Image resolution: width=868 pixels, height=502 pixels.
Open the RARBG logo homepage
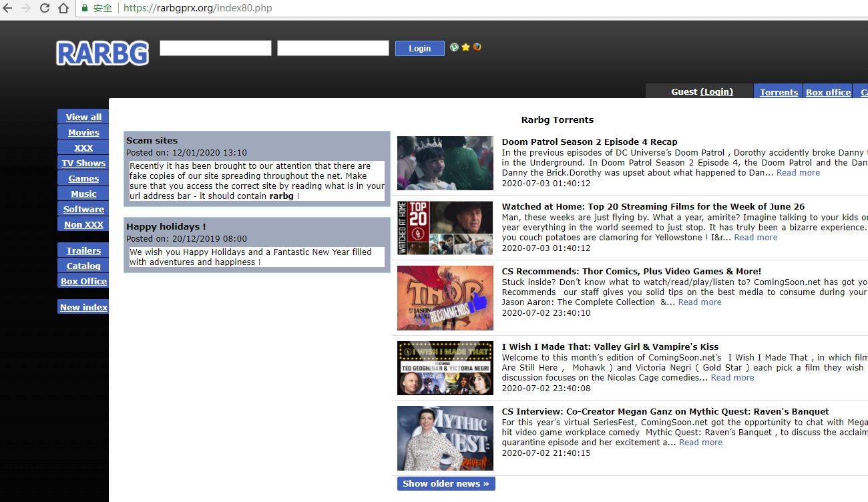click(x=102, y=53)
